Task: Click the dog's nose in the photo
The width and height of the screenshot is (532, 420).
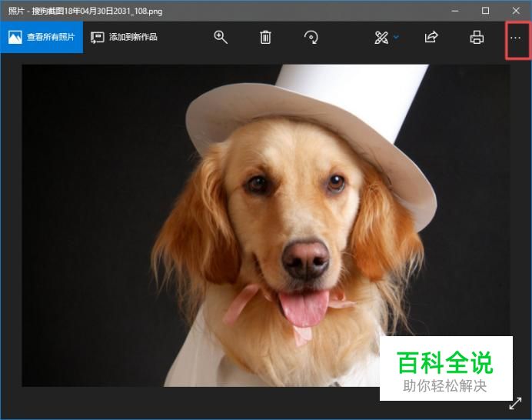Action: click(306, 259)
